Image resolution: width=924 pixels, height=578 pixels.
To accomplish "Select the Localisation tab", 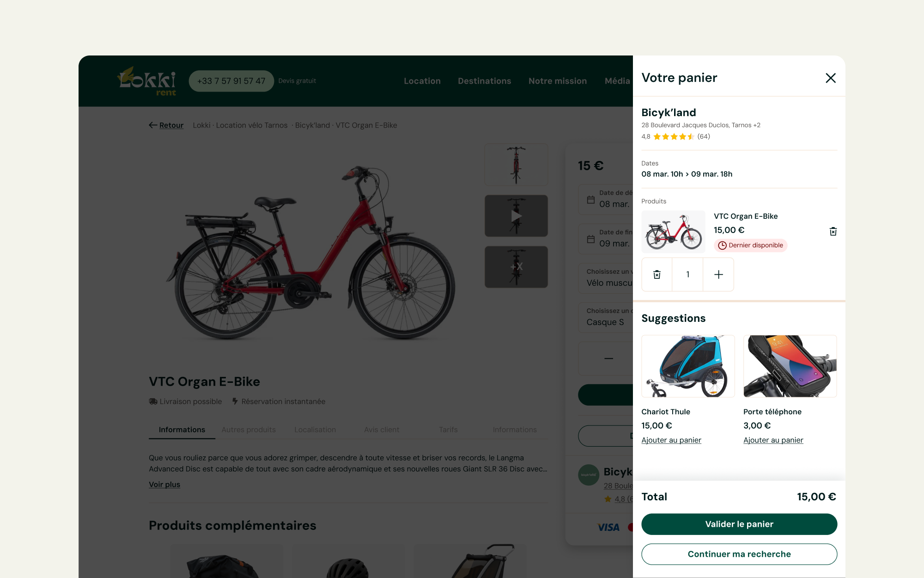I will (315, 430).
